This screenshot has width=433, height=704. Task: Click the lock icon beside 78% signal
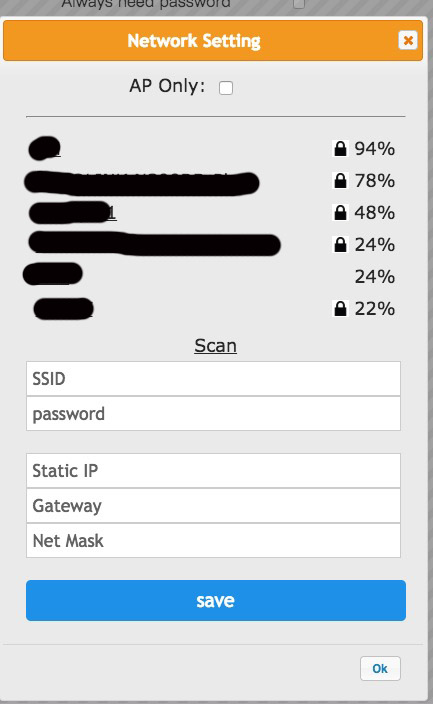(340, 180)
